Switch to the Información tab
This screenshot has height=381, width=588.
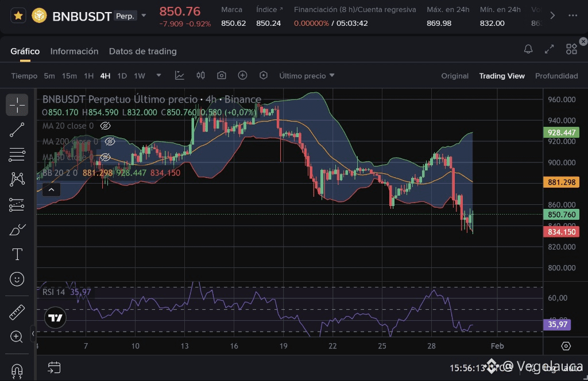(74, 51)
